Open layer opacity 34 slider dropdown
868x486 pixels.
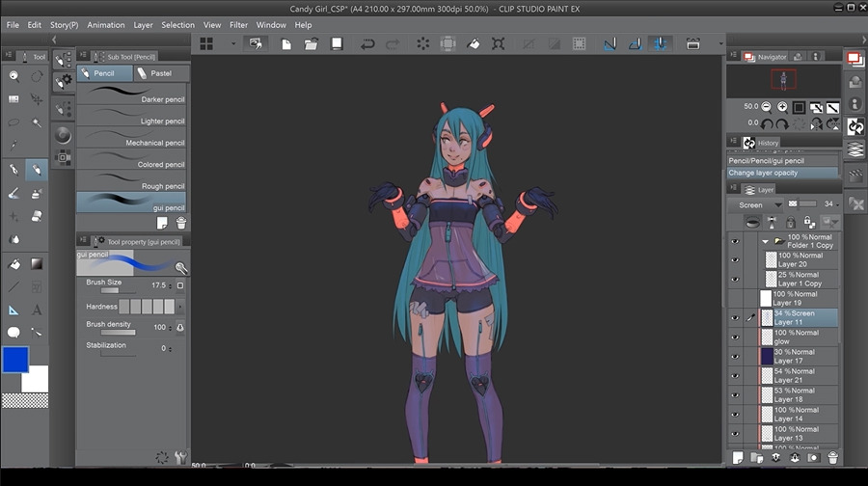(838, 204)
